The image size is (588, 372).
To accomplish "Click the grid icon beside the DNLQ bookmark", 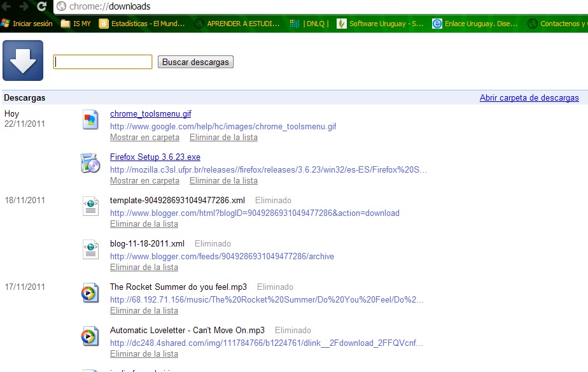I will coord(295,24).
